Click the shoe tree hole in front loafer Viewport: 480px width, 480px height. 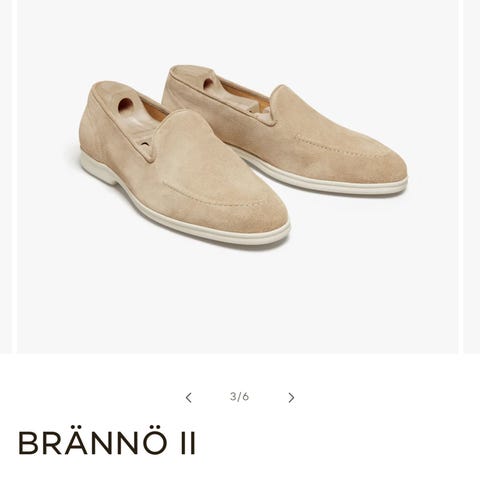click(125, 104)
